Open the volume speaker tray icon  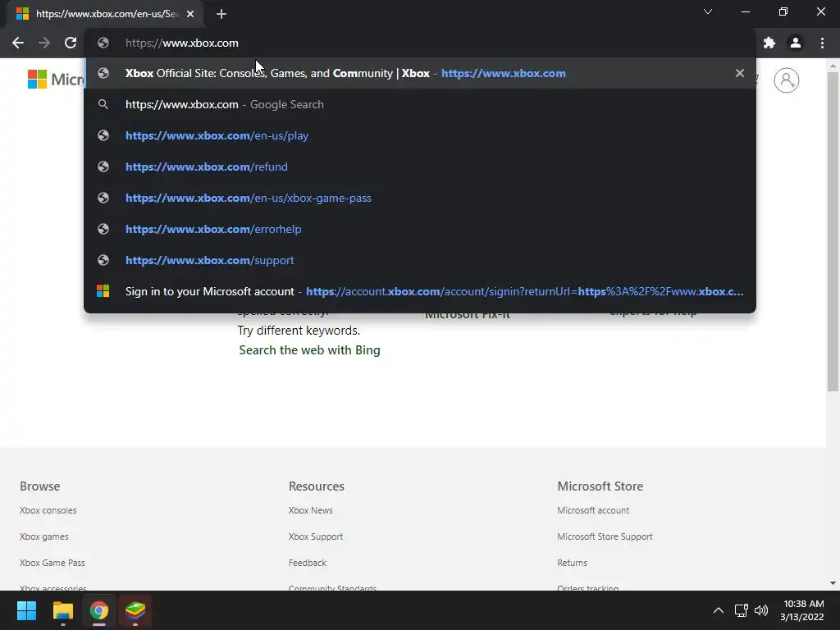click(760, 610)
